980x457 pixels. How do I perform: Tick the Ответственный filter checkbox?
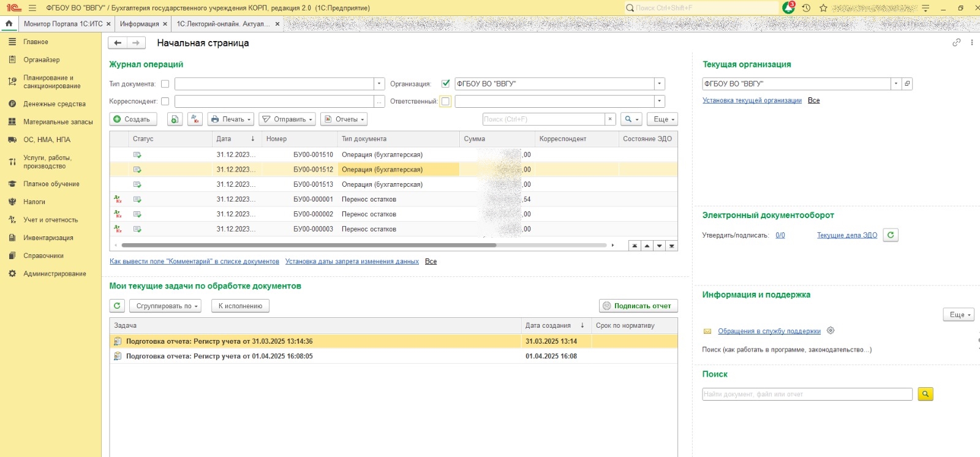coord(445,102)
